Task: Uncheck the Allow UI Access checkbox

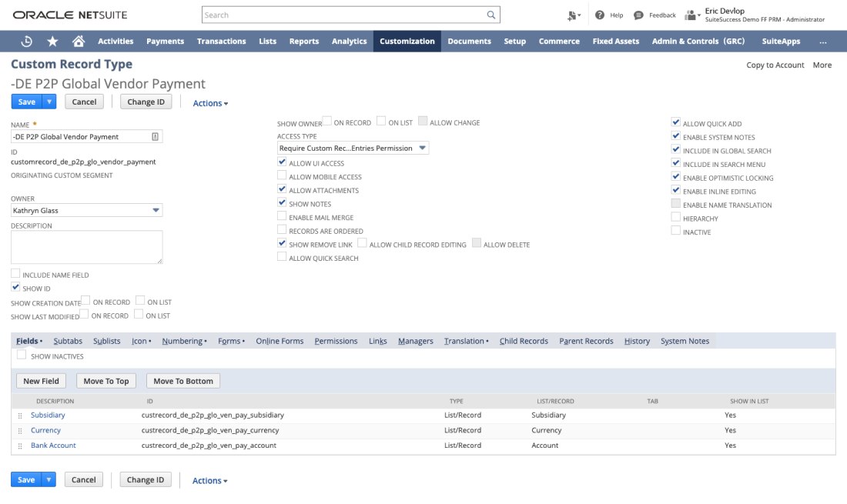Action: coord(282,163)
